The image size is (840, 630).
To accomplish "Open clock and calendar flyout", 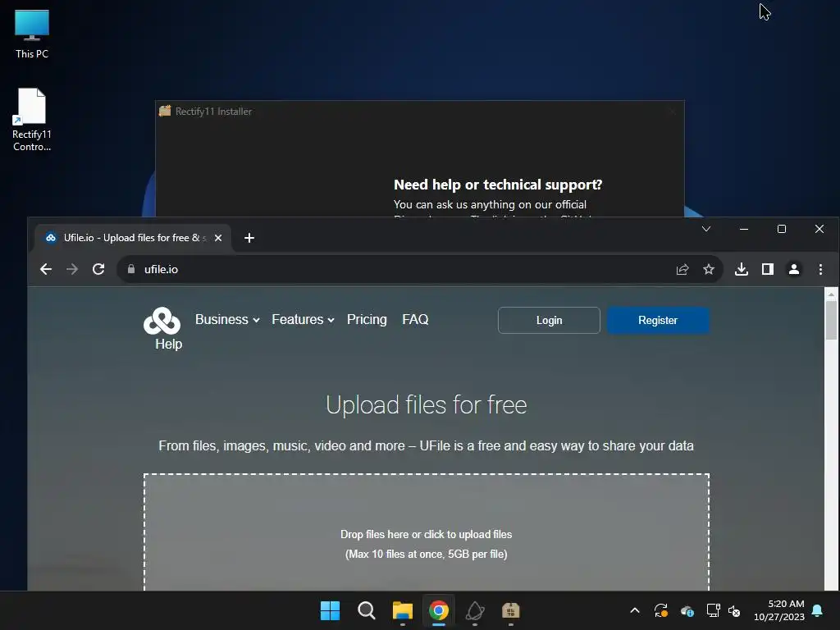I will [779, 610].
